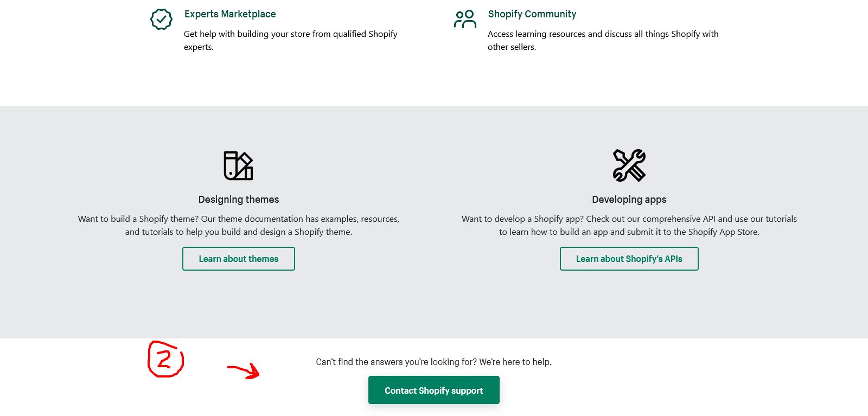Select the Designing themes heading
Viewport: 868px width, 416px height.
tap(239, 200)
